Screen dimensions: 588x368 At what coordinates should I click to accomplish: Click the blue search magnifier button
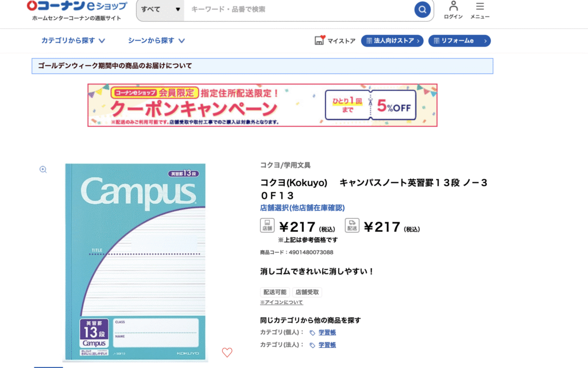pyautogui.click(x=422, y=9)
